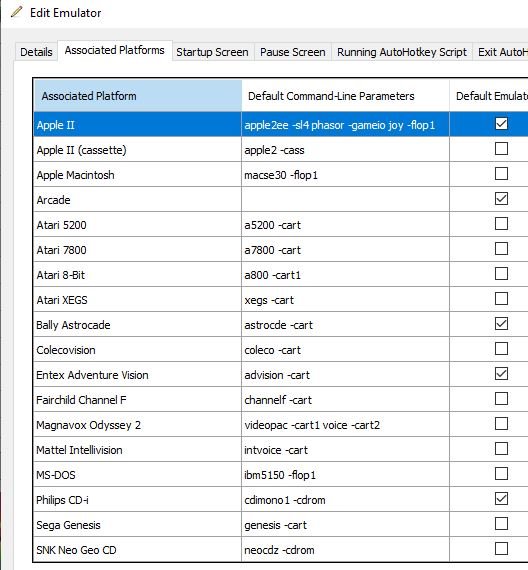Open the Pause Screen tab

[293, 52]
